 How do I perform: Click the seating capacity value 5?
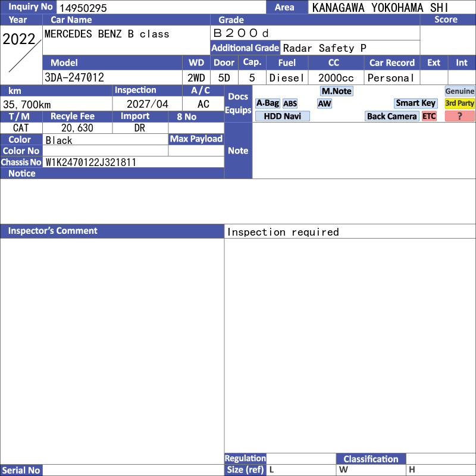click(x=252, y=78)
